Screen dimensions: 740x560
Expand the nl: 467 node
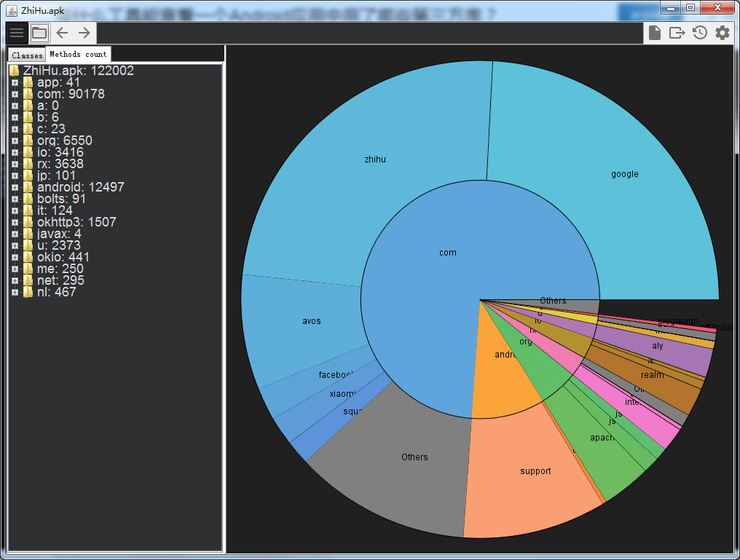(15, 292)
